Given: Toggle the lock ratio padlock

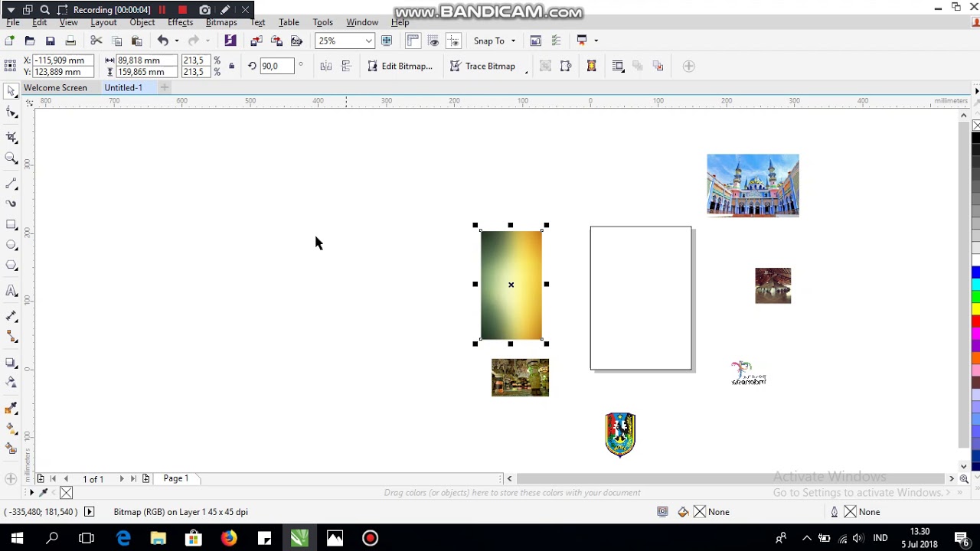Looking at the screenshot, I should click(x=232, y=66).
